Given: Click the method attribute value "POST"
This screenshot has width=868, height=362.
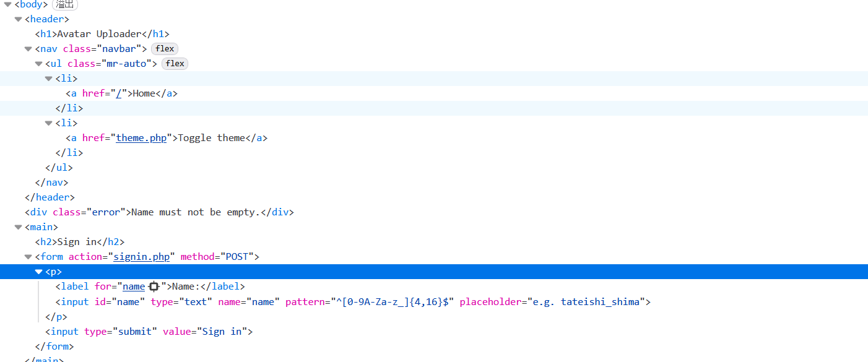Looking at the screenshot, I should 238,256.
